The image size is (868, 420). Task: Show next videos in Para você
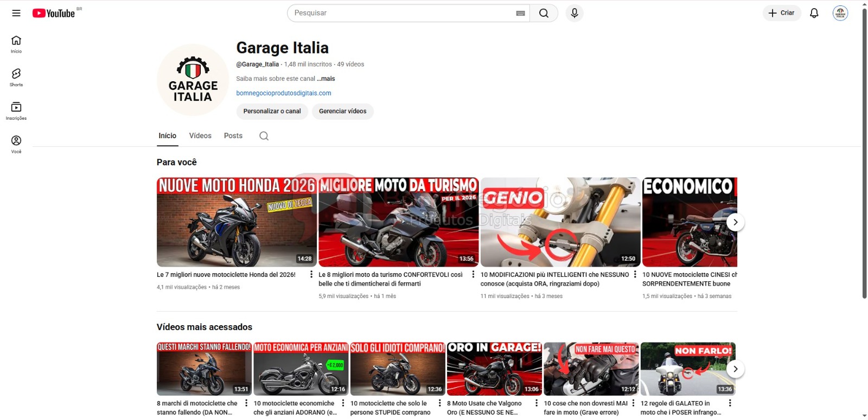point(735,222)
